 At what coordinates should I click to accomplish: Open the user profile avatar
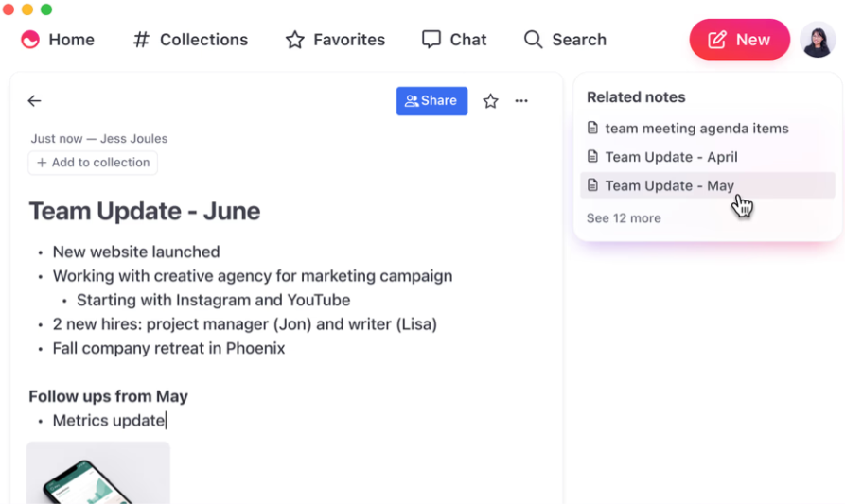click(818, 40)
